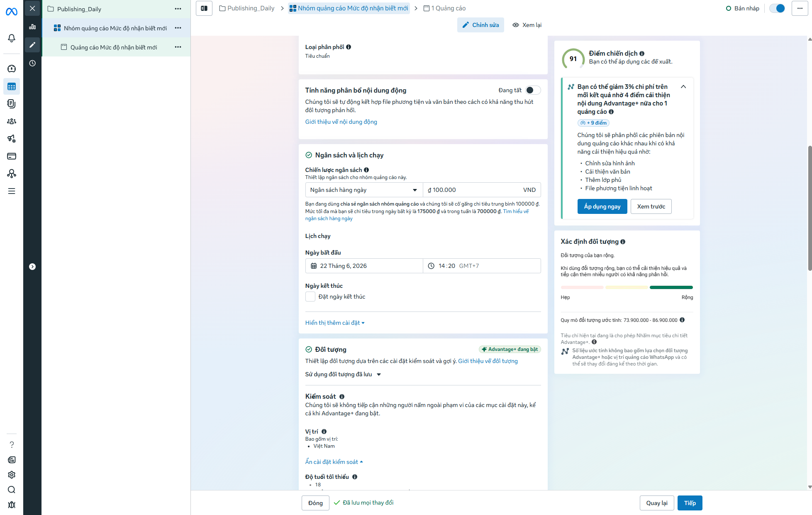Click campaign score 91 circle

(x=573, y=59)
